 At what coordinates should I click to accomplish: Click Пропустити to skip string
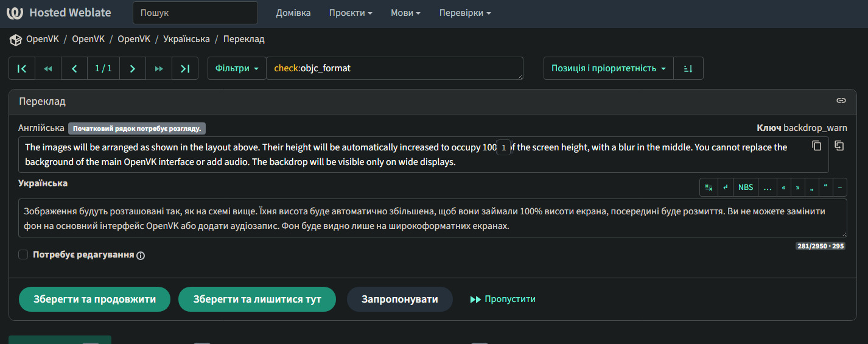click(x=503, y=299)
